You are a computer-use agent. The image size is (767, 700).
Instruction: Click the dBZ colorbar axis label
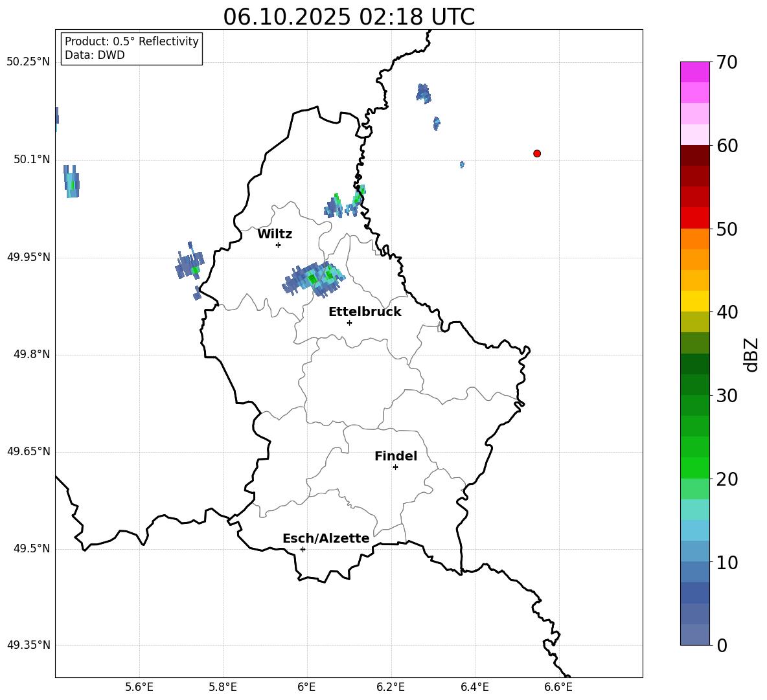[752, 354]
